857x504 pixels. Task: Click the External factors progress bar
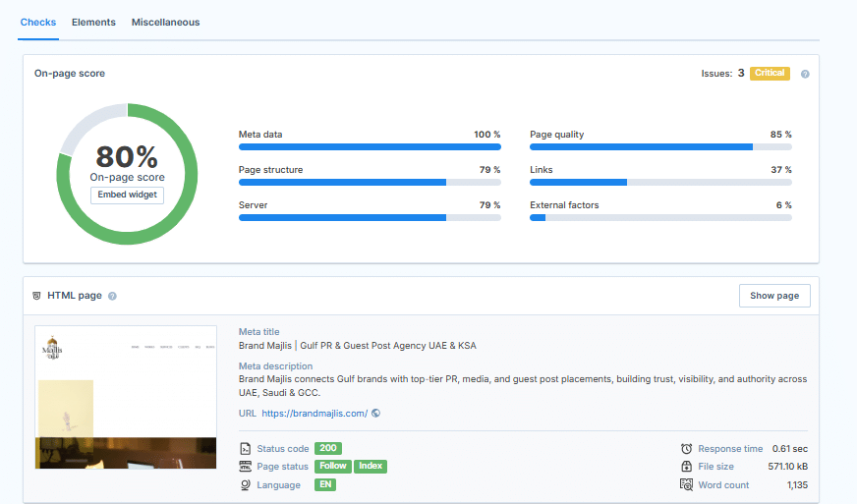tap(660, 217)
